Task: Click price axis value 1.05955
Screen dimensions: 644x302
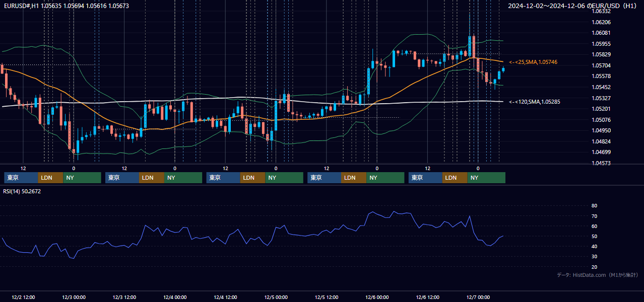Action: (x=601, y=44)
